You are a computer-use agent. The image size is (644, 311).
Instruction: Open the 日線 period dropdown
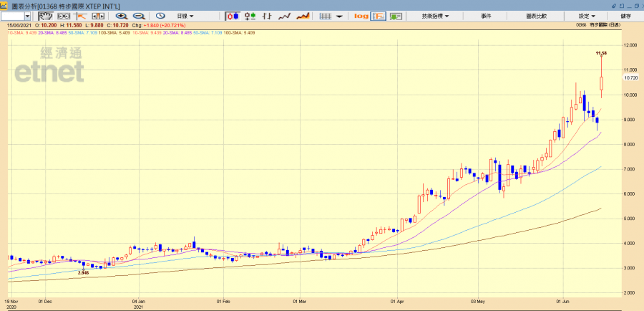[185, 15]
